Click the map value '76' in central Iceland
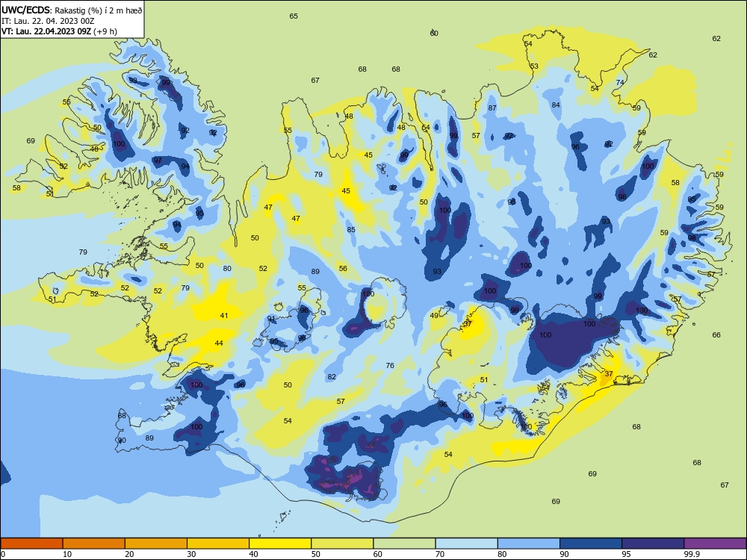Screen dimensions: 747x560 (x=390, y=366)
